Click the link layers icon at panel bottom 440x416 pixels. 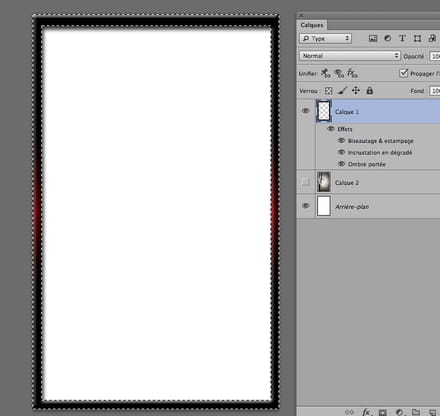349,412
